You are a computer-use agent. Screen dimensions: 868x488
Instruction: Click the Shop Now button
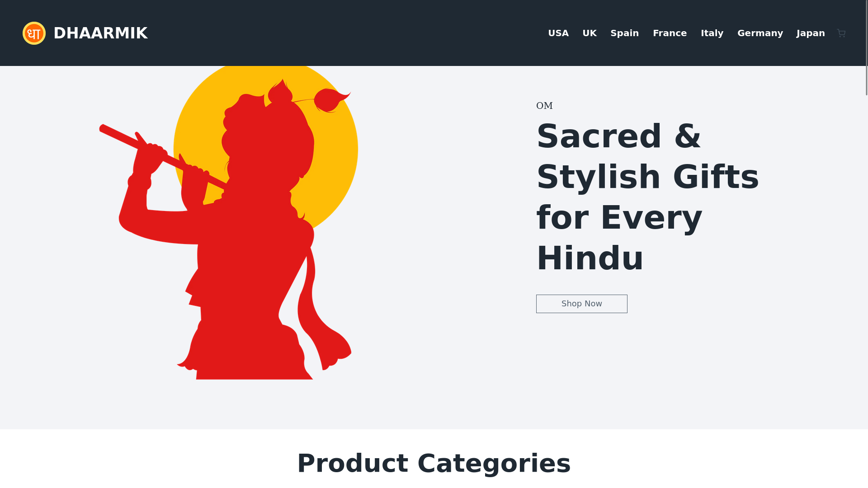[x=581, y=304]
